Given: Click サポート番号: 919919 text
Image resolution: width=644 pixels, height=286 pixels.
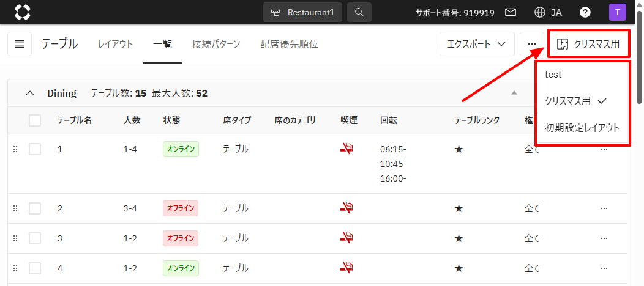Looking at the screenshot, I should [455, 13].
